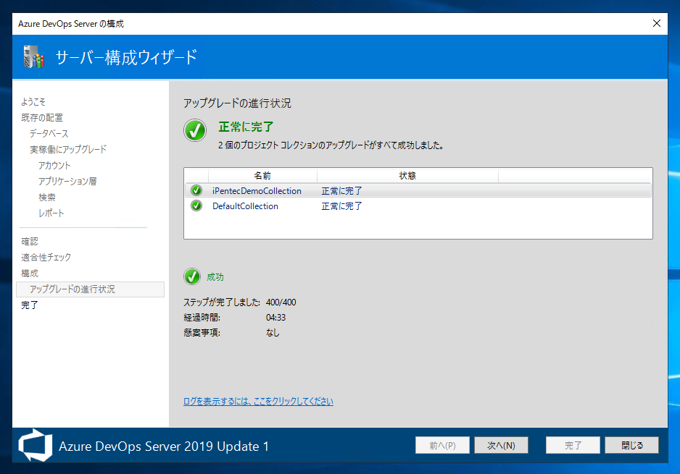Click the green 正常に完了 heading
The image size is (680, 474).
pos(246,127)
